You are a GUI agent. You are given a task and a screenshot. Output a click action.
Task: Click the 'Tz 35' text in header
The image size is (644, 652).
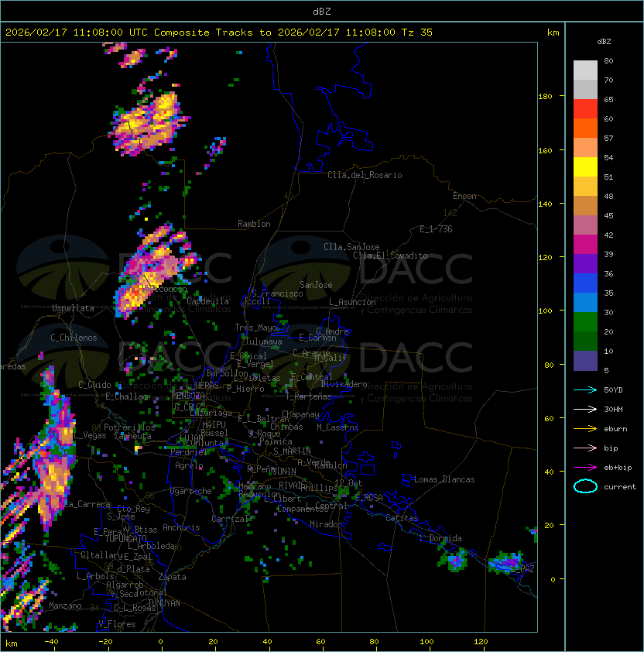click(417, 33)
